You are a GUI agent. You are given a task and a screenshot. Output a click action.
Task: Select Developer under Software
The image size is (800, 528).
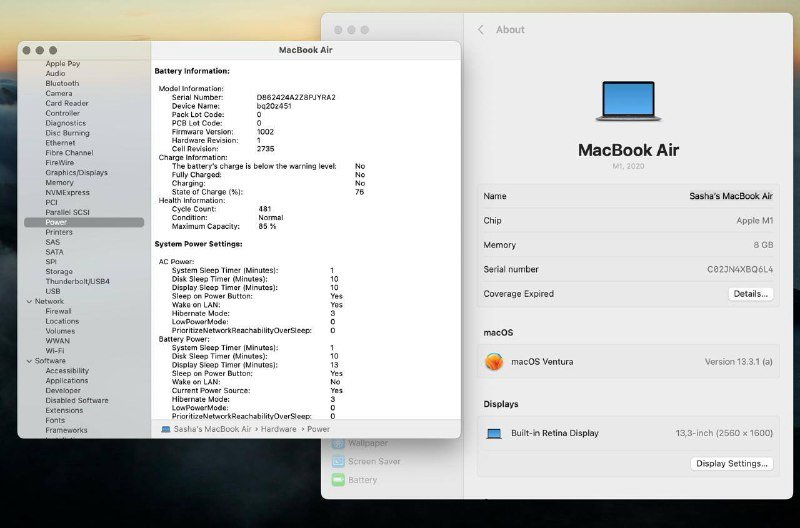[x=63, y=391]
